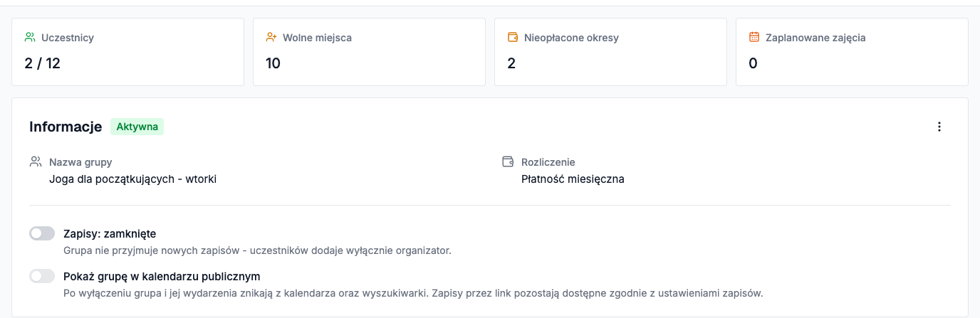Screen dimensions: 980x318
Task: Click the 2 / 12 participants value
Action: click(x=43, y=63)
